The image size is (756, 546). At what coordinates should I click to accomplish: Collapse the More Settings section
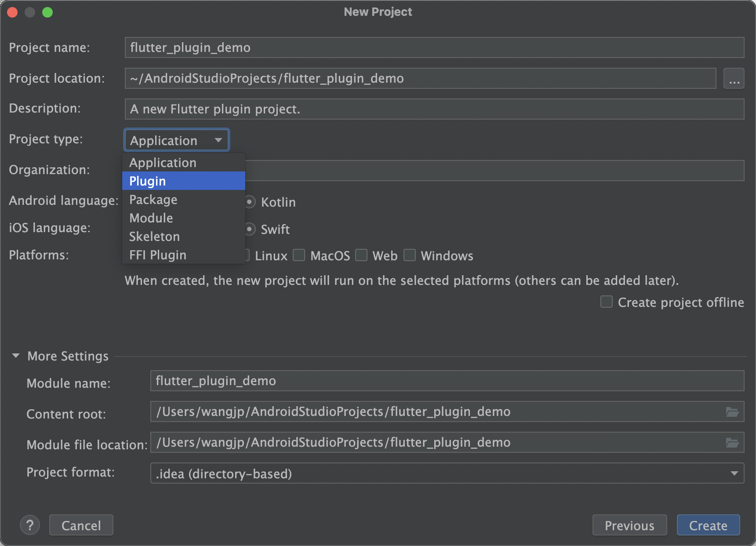pyautogui.click(x=16, y=356)
